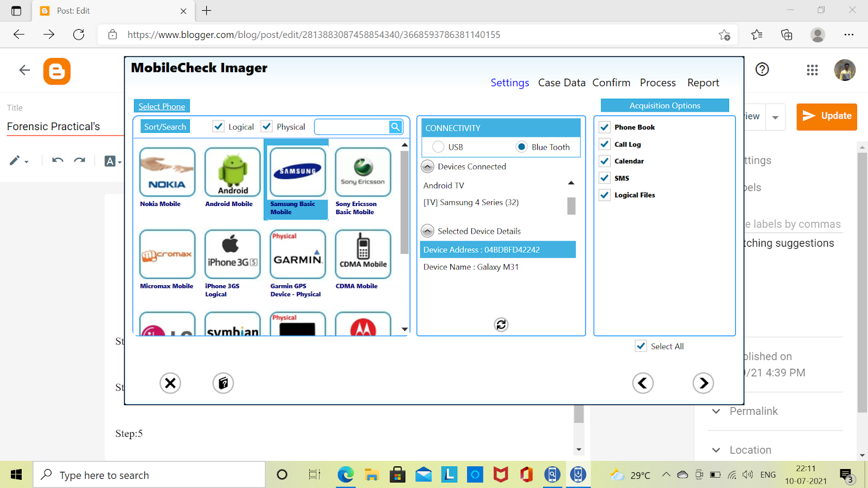Select the Blue Tooth radio button

(521, 147)
